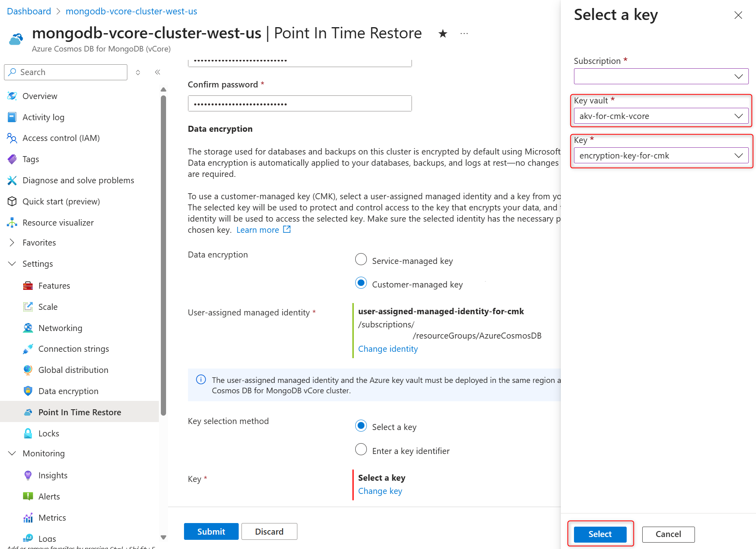This screenshot has width=756, height=549.
Task: Open the Subscription dropdown
Action: tap(661, 76)
